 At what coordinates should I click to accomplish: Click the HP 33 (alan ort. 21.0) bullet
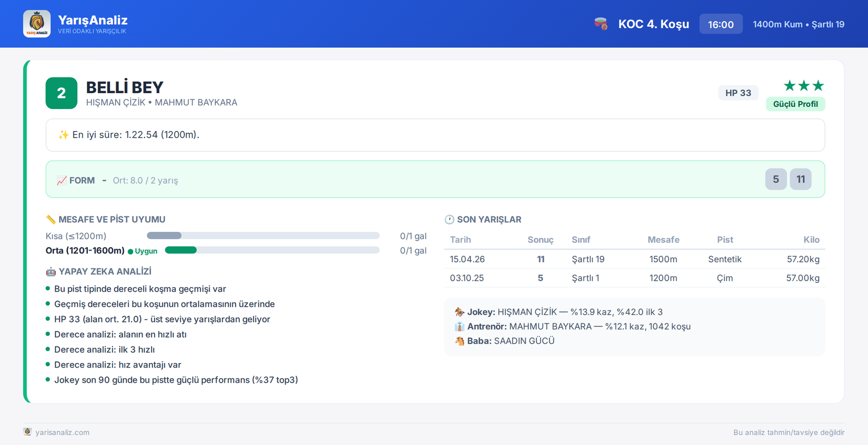pyautogui.click(x=162, y=319)
